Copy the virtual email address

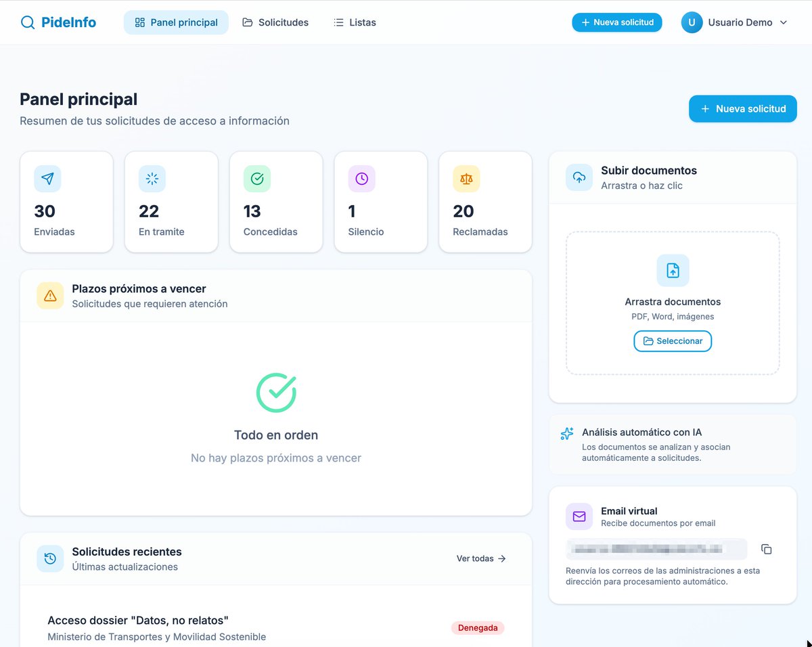(x=766, y=549)
